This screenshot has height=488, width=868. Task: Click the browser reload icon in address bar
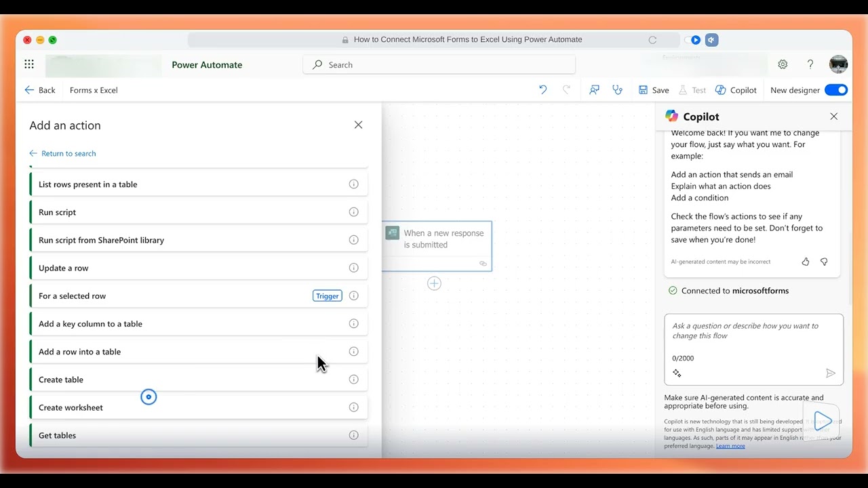click(x=652, y=40)
